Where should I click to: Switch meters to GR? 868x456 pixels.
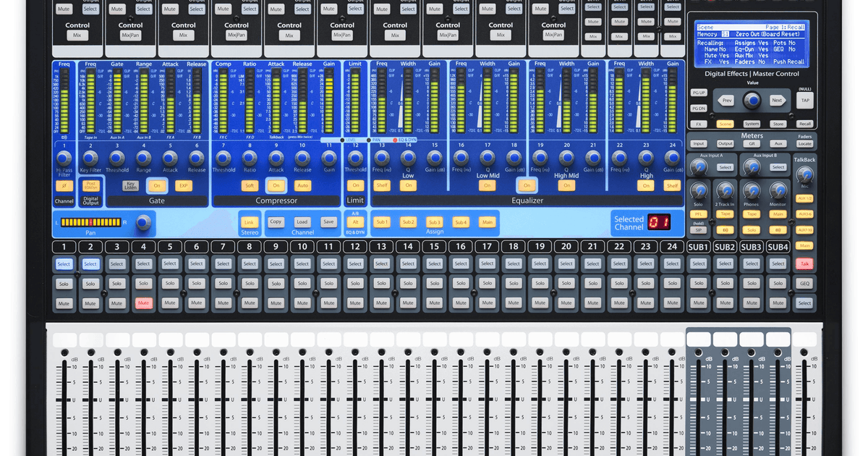(752, 144)
